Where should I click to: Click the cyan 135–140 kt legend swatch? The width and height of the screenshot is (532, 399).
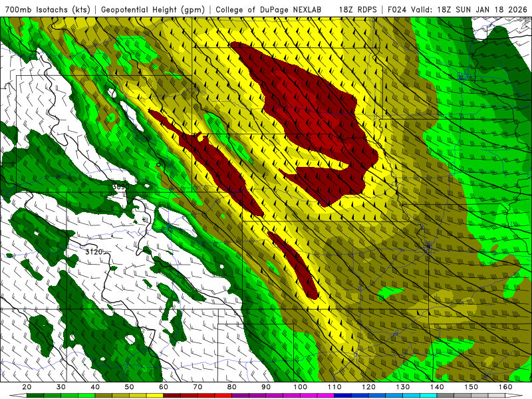pos(428,396)
